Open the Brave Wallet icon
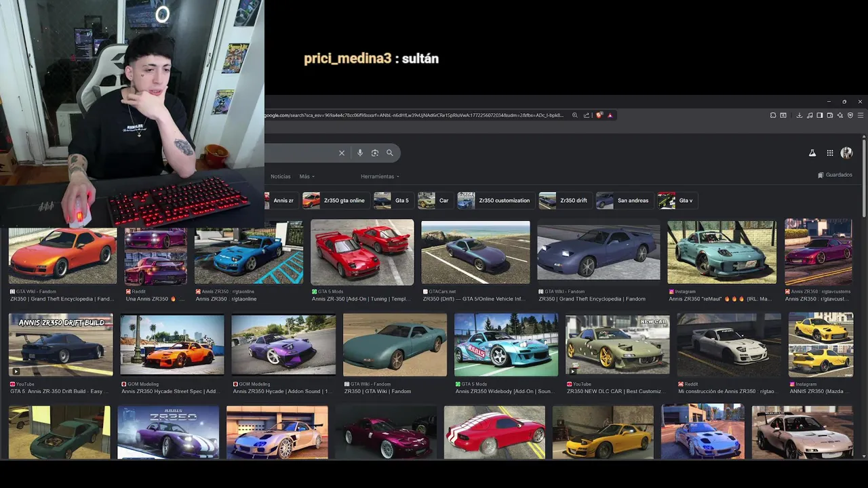The image size is (868, 488). pos(830,115)
